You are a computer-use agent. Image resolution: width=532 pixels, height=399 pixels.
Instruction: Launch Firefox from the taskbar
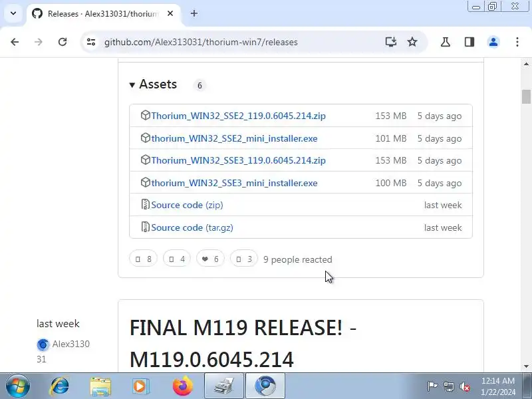[x=182, y=386]
